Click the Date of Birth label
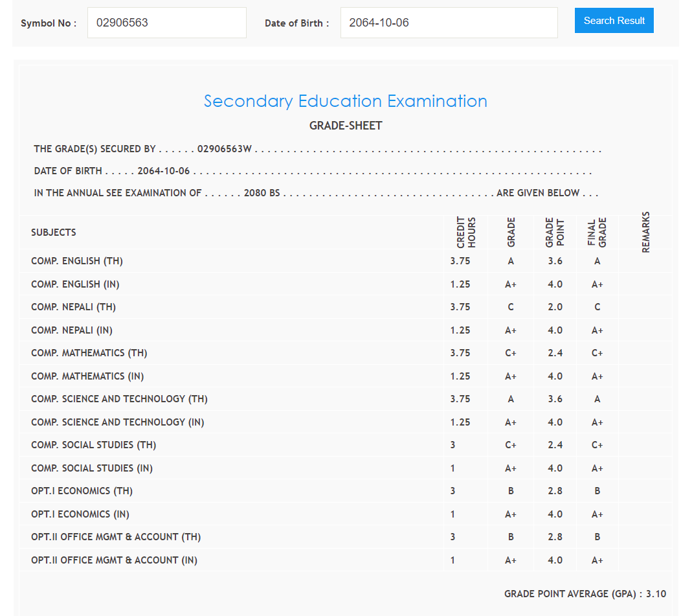This screenshot has width=681, height=616. pyautogui.click(x=296, y=23)
